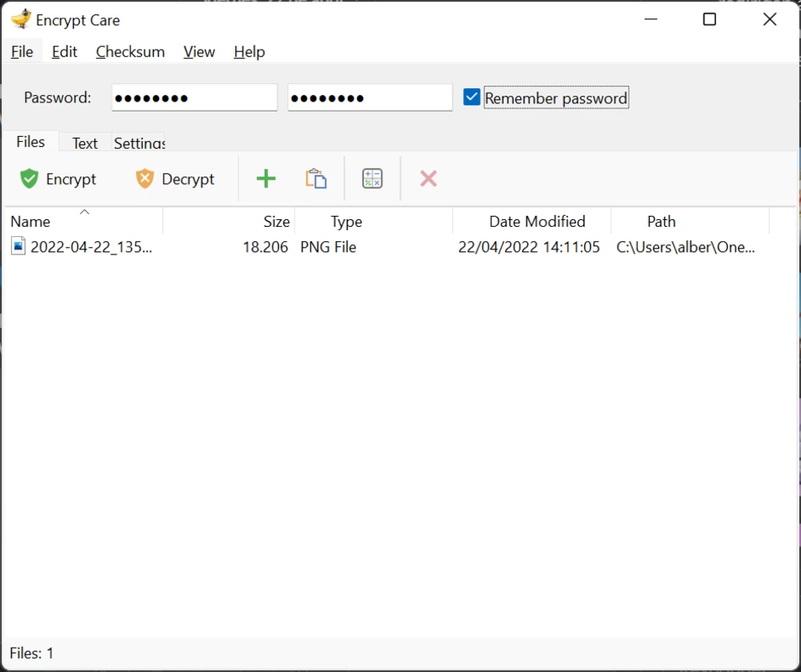Click the Files: 1 status bar text

(x=32, y=654)
